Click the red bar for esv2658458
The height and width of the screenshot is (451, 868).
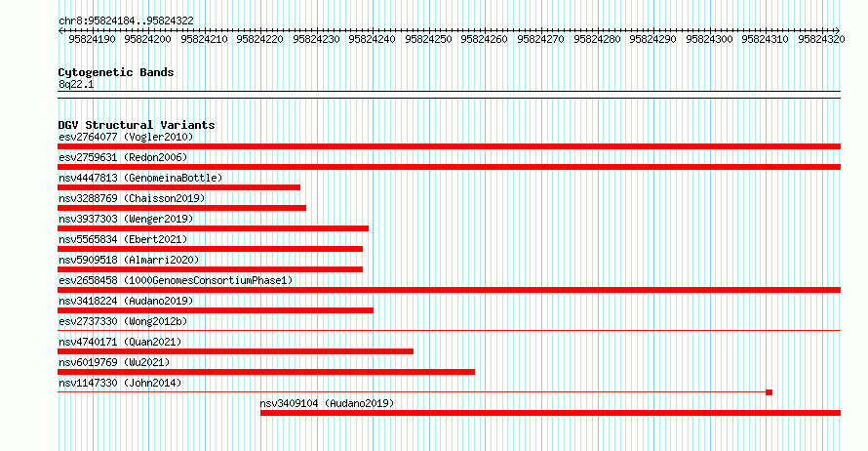tap(449, 290)
